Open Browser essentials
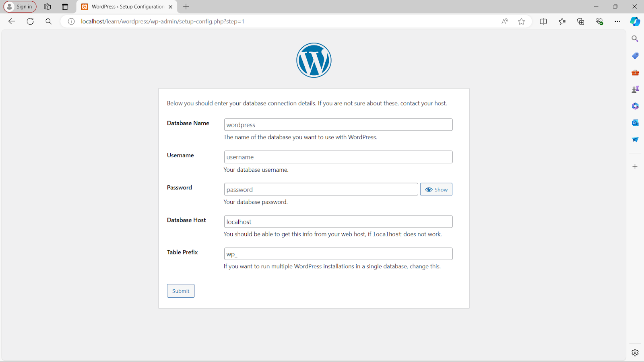This screenshot has height=362, width=644. pos(599,21)
